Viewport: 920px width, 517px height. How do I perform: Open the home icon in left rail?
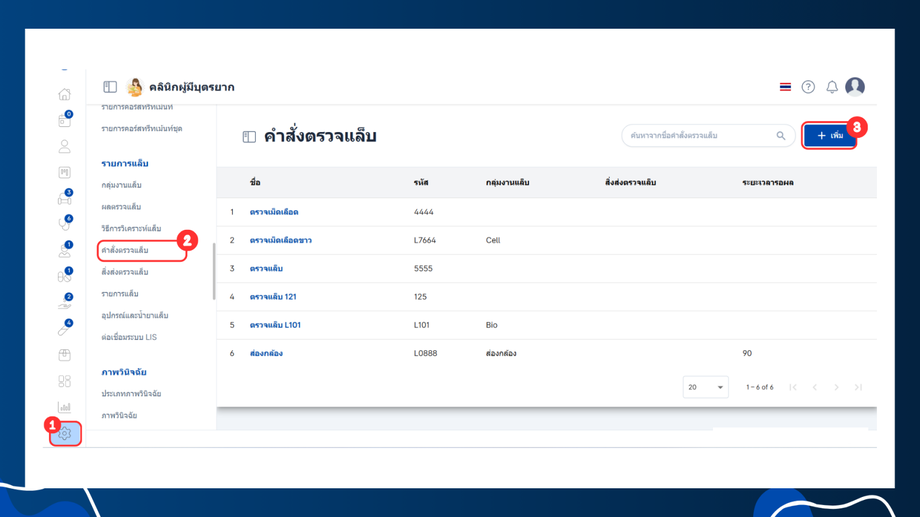(x=65, y=94)
